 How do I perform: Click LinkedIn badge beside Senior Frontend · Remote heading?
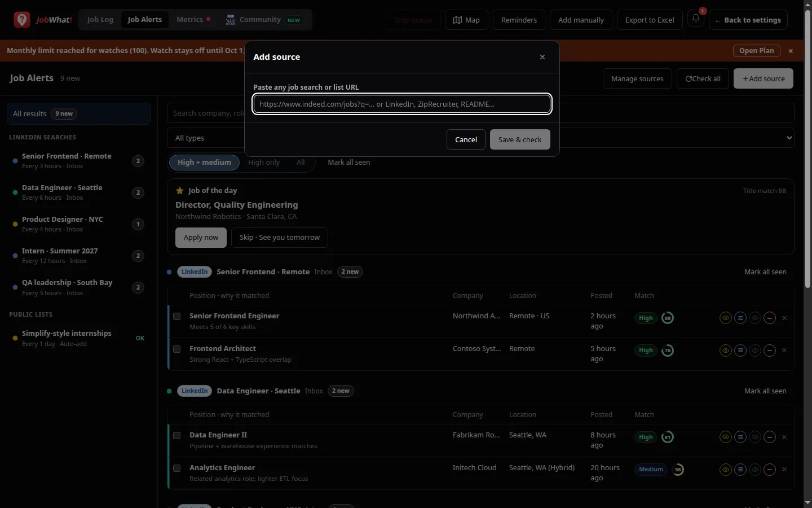(x=195, y=272)
